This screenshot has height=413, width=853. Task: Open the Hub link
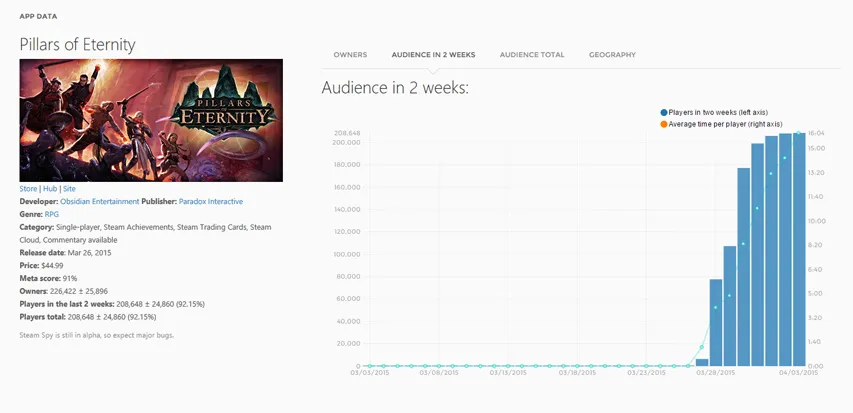50,189
